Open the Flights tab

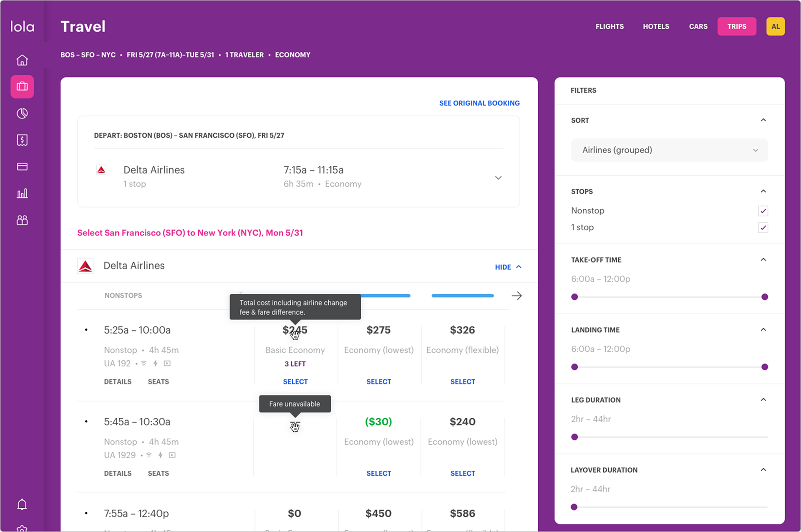[609, 27]
